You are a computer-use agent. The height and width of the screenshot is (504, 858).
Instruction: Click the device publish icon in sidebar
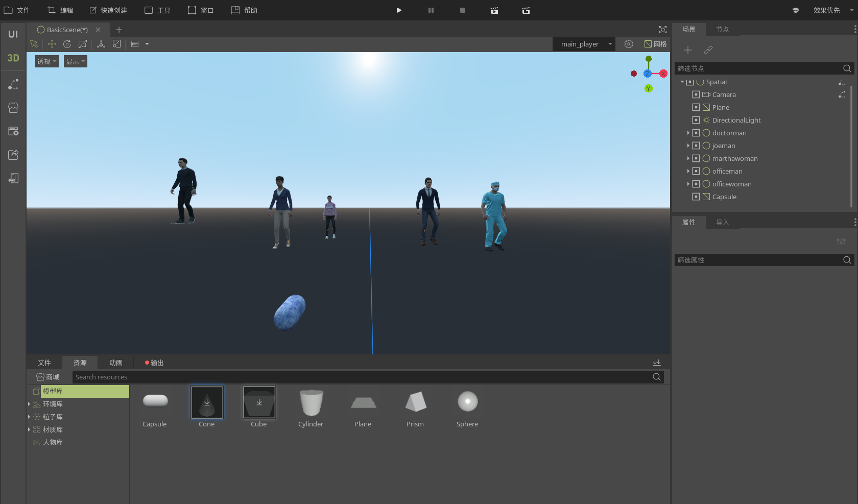[13, 178]
